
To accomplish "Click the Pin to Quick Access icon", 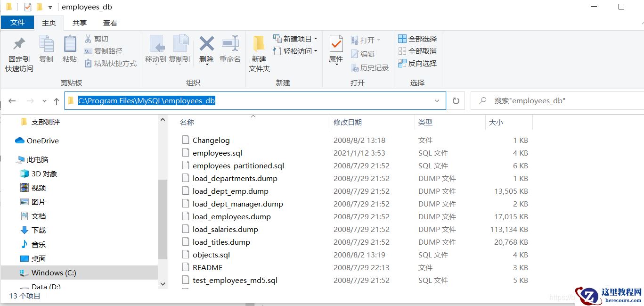I will coord(19,45).
